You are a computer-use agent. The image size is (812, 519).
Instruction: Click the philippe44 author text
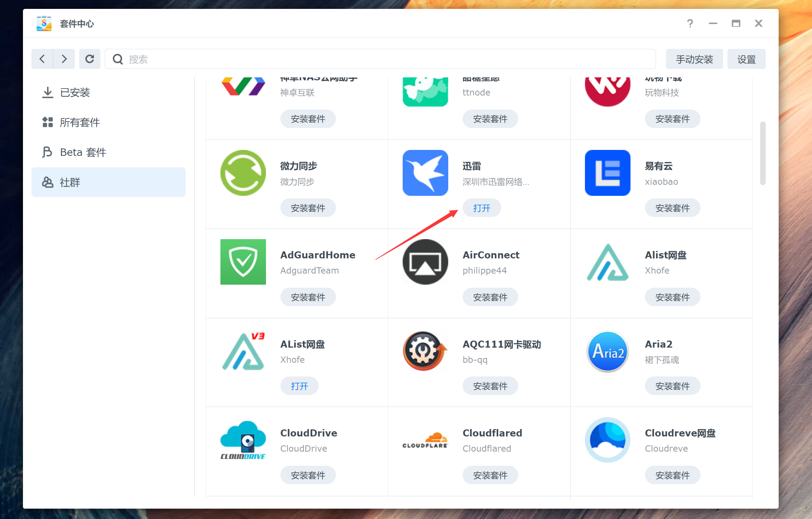coord(485,271)
